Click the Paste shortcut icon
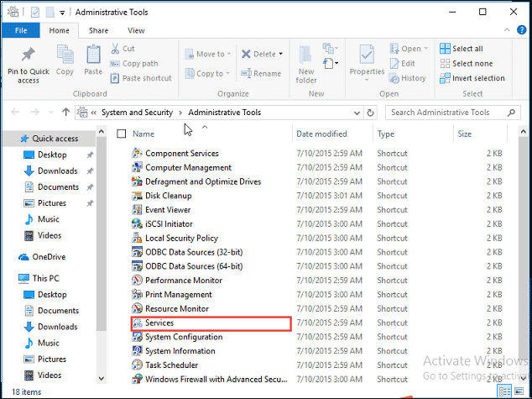This screenshot has width=532, height=399. (x=115, y=78)
